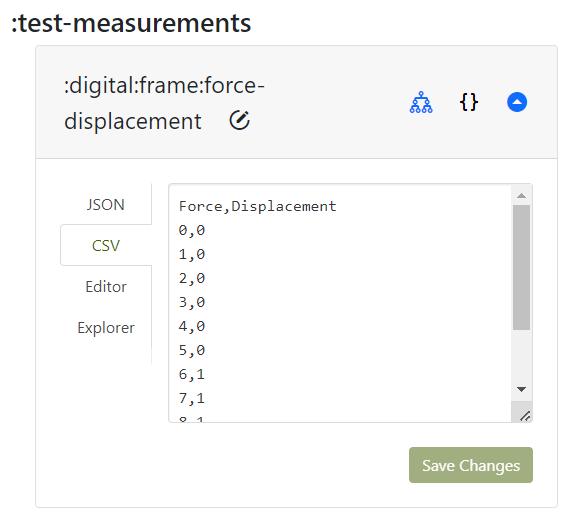Click the :digital:frame:force-displacement title
Screen dimensions: 572x527
164,103
